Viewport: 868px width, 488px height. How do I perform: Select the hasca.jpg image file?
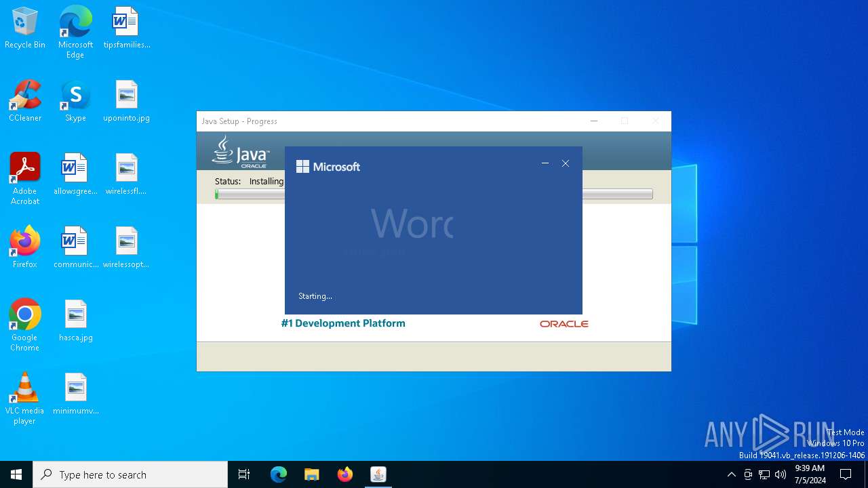[75, 321]
